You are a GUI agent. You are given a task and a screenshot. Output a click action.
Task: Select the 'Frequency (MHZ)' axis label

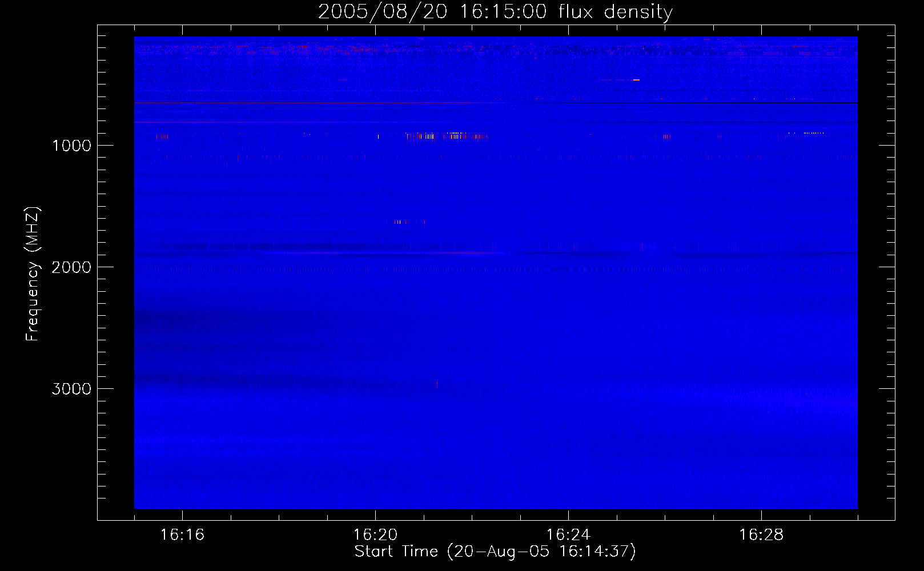[33, 274]
